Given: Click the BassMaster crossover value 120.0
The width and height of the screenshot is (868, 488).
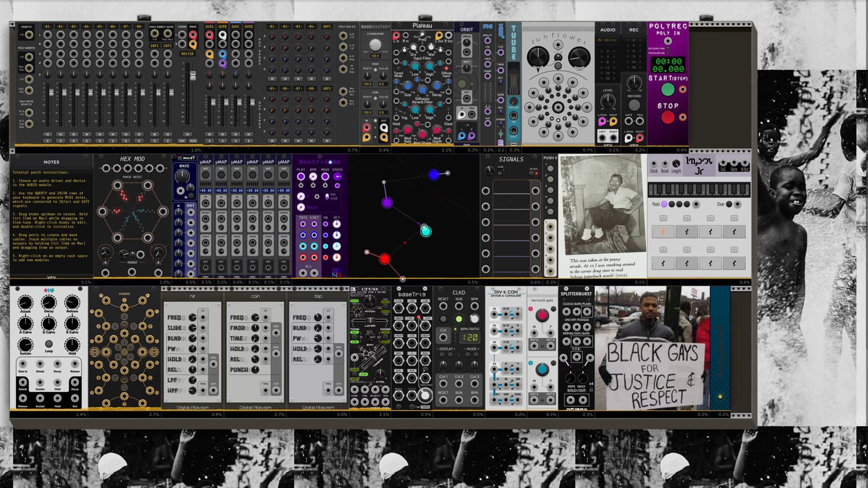Looking at the screenshot, I should 375,56.
